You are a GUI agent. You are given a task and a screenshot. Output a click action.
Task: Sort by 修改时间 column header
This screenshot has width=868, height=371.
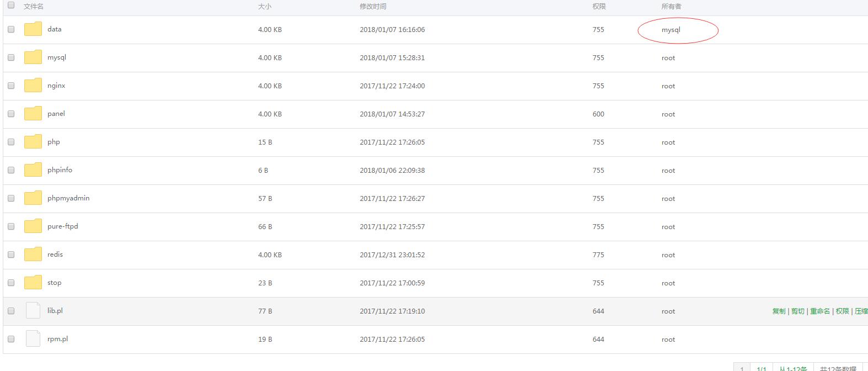point(373,7)
